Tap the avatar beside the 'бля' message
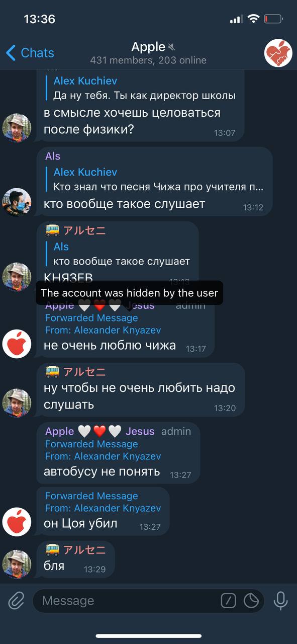The height and width of the screenshot is (644, 297). pos(17,564)
